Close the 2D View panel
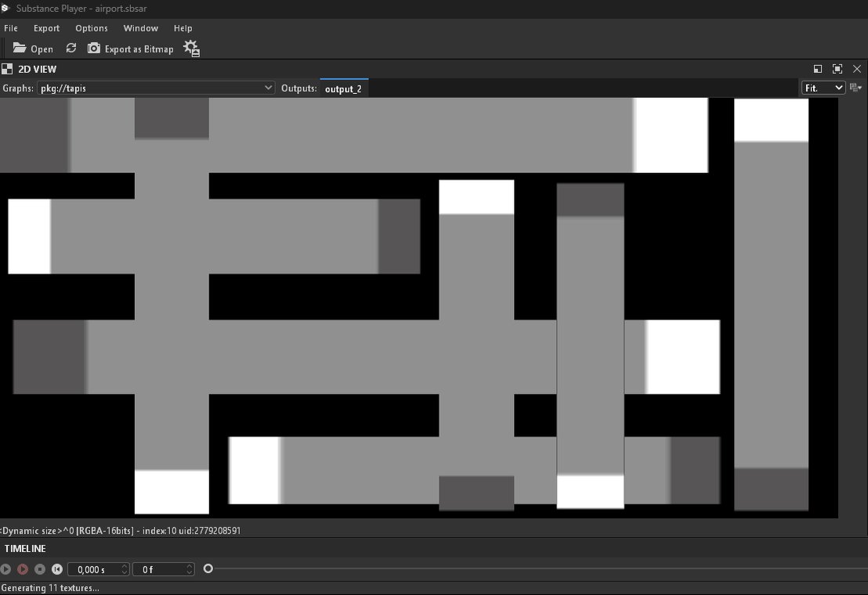 click(857, 69)
